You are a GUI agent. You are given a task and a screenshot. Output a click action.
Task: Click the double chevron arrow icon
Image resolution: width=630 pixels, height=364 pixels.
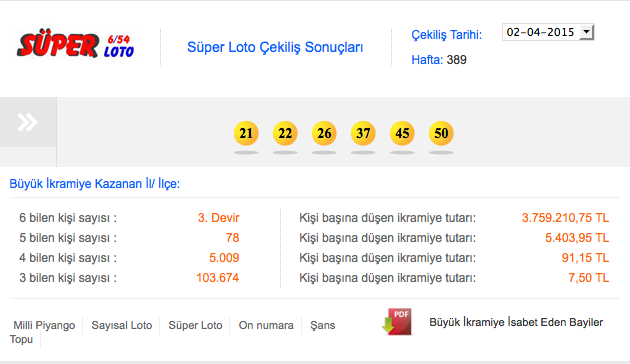click(28, 122)
